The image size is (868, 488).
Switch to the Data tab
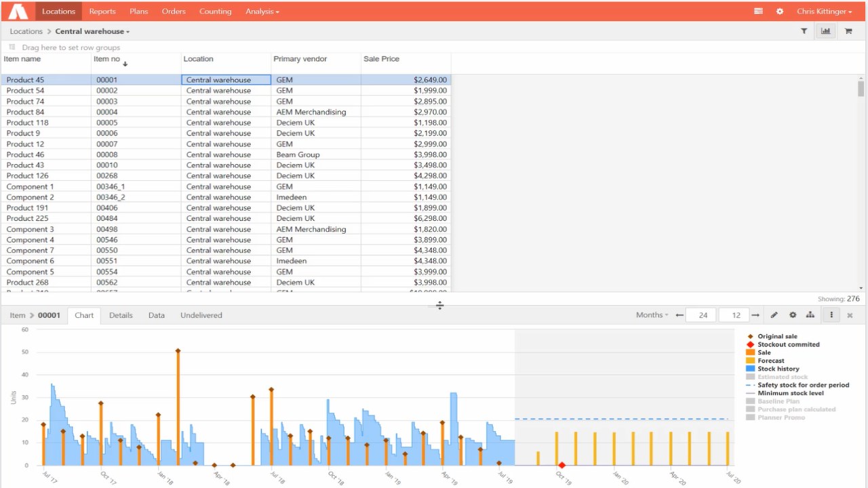coord(157,315)
